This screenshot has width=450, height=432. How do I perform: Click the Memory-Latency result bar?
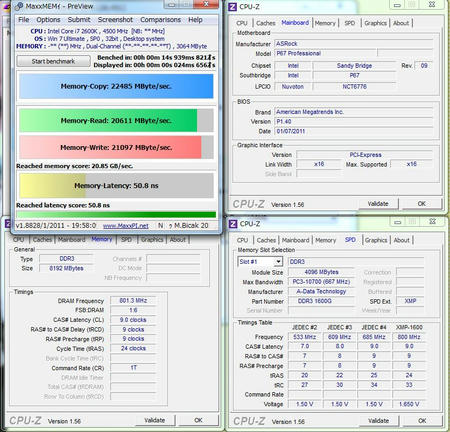(116, 185)
